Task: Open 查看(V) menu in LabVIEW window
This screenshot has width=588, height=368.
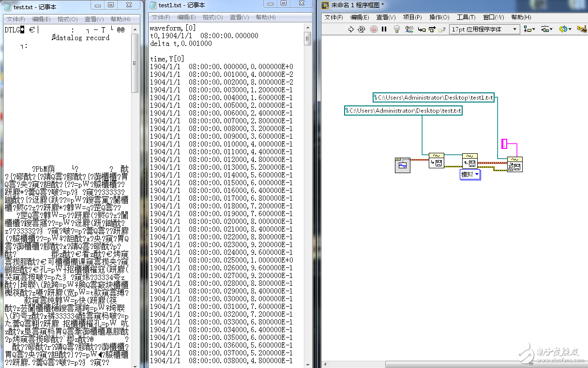Action: [x=386, y=17]
